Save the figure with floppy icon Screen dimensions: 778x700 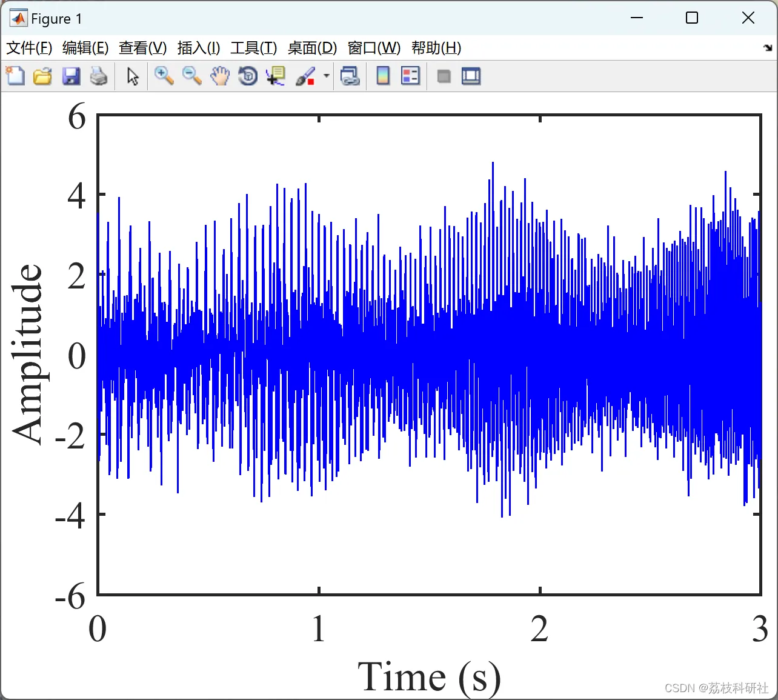pos(71,76)
